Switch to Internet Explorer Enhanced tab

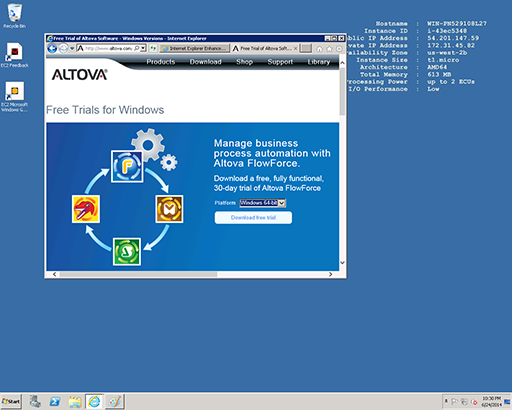195,48
